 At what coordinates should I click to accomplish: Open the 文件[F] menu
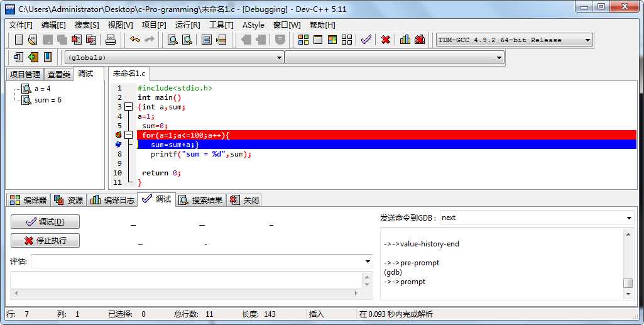pyautogui.click(x=21, y=25)
